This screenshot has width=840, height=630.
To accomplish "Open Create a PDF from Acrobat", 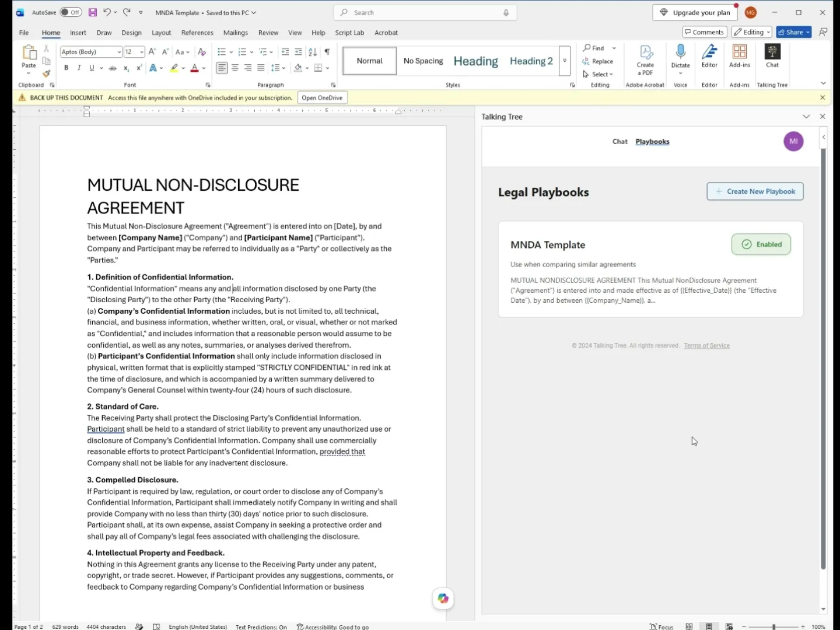I will coord(645,60).
